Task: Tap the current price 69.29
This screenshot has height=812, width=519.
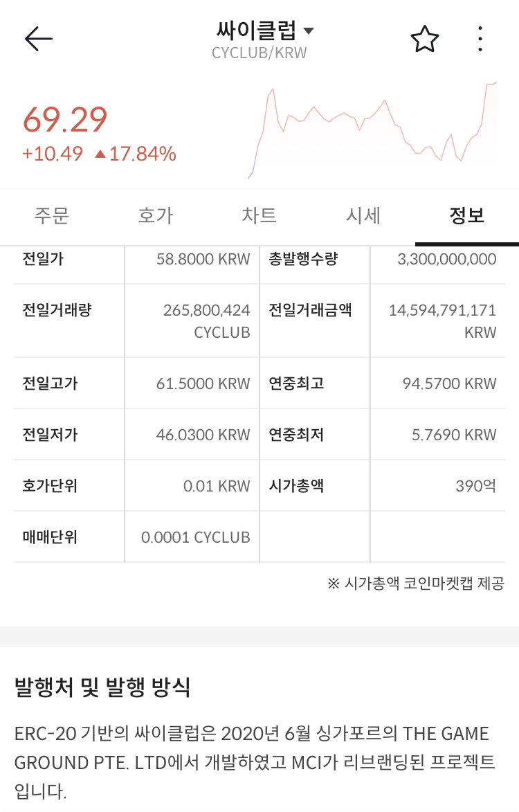Action: (65, 120)
